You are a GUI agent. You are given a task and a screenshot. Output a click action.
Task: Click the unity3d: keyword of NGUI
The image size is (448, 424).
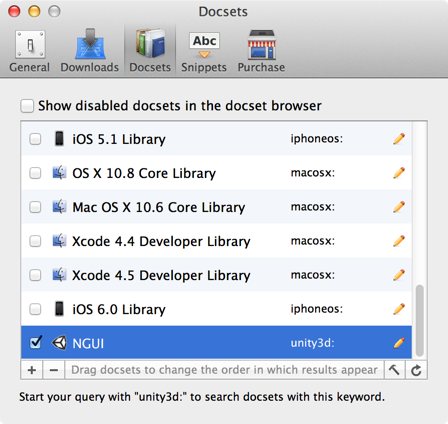[313, 343]
